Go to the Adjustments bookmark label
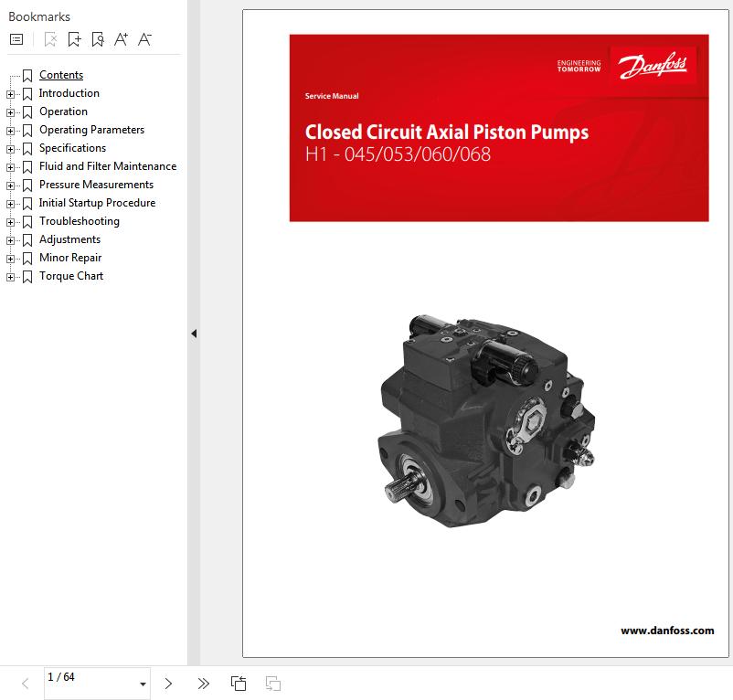This screenshot has height=700, width=733. (x=69, y=239)
